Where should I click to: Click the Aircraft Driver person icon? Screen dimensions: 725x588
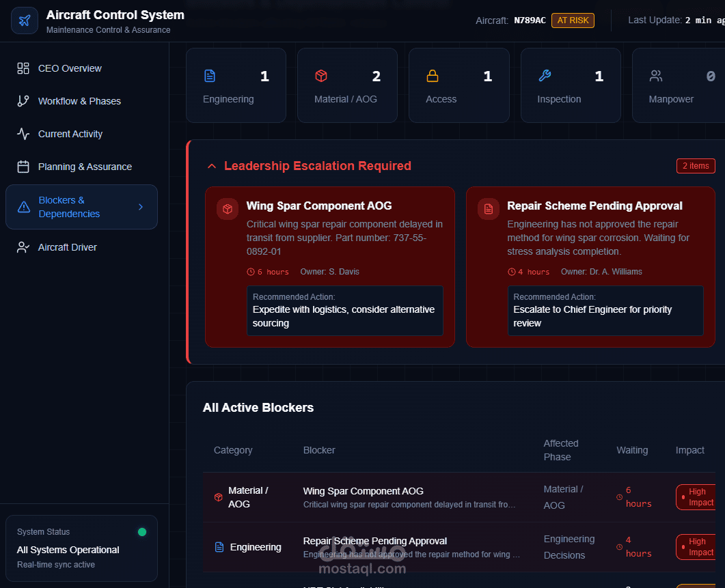click(x=23, y=247)
